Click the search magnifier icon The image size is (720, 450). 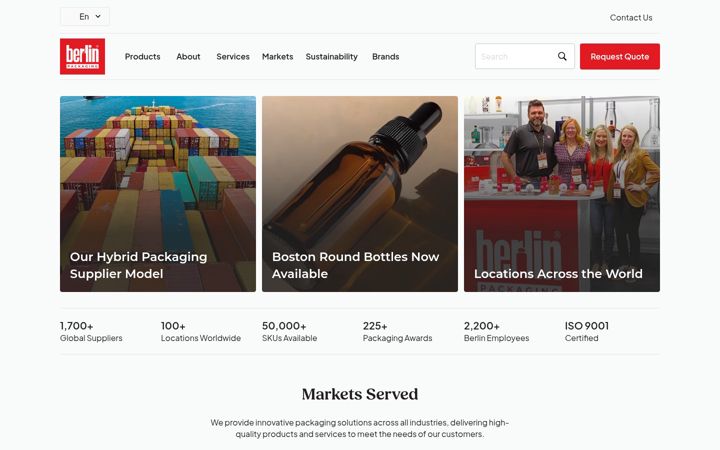(x=562, y=56)
